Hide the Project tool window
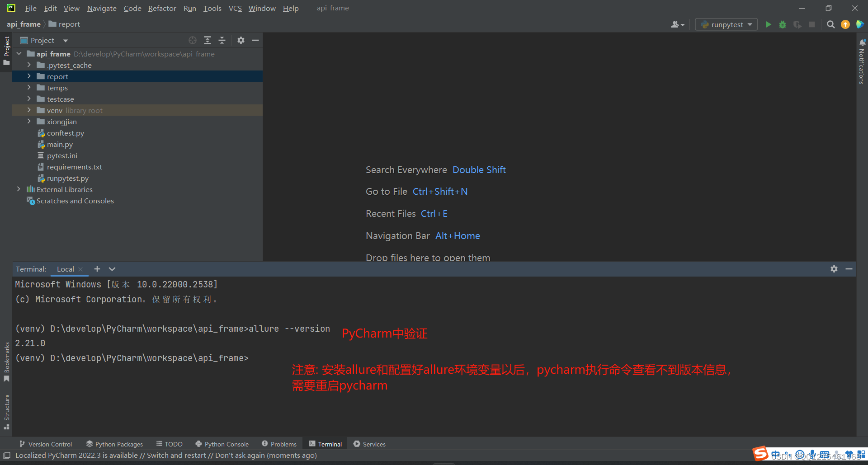This screenshot has width=868, height=465. click(x=255, y=40)
